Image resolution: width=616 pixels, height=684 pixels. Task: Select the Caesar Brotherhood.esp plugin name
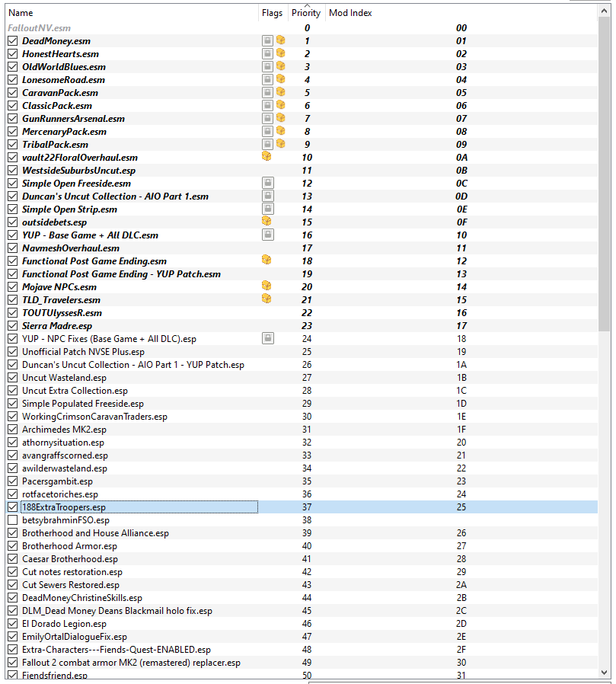(x=70, y=559)
